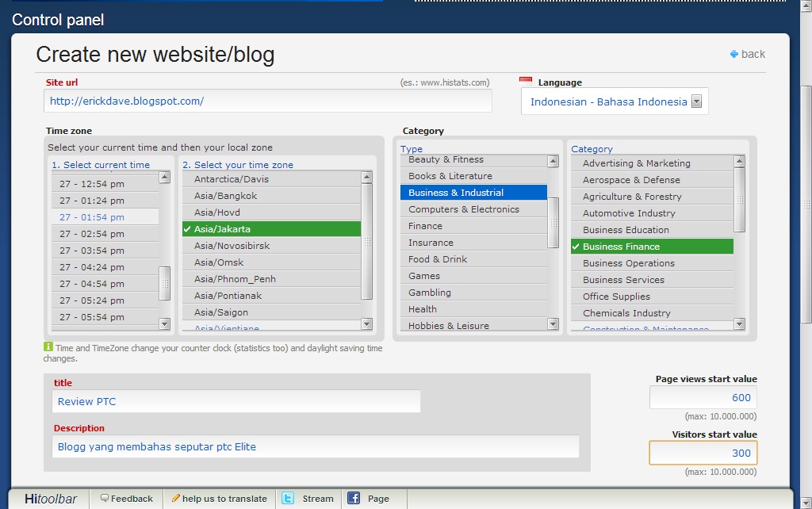Click up arrow of Category list scrollbar
This screenshot has width=812, height=509.
[x=740, y=161]
